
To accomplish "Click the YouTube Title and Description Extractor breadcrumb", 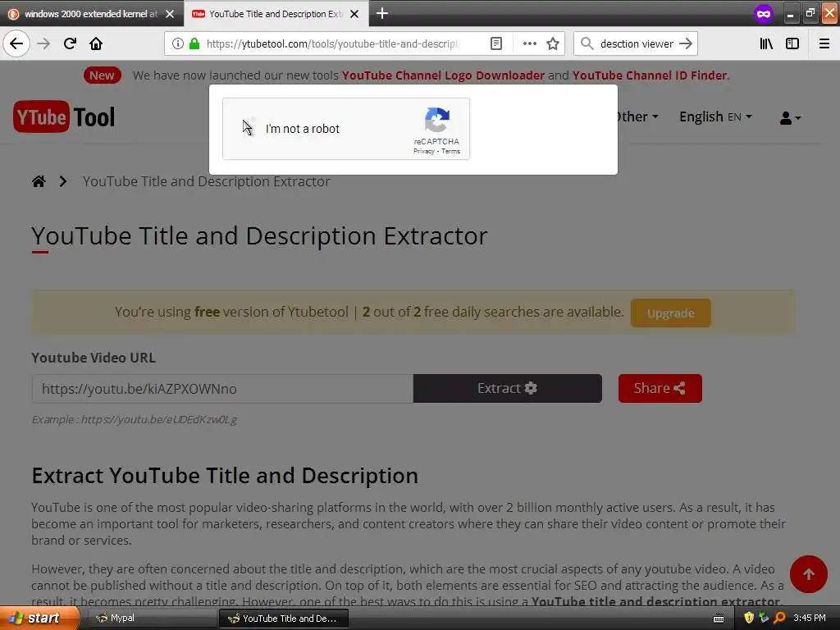I will pos(206,181).
